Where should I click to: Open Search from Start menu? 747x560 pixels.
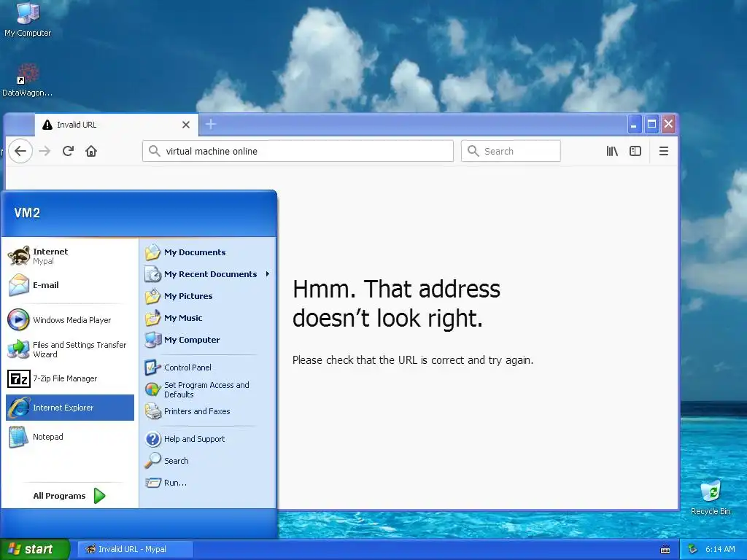pyautogui.click(x=207, y=461)
